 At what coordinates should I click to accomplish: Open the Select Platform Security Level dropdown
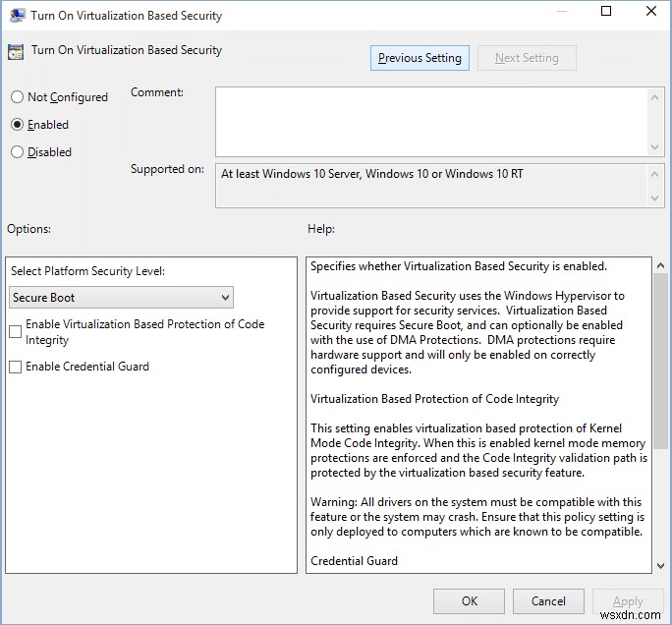tap(121, 298)
